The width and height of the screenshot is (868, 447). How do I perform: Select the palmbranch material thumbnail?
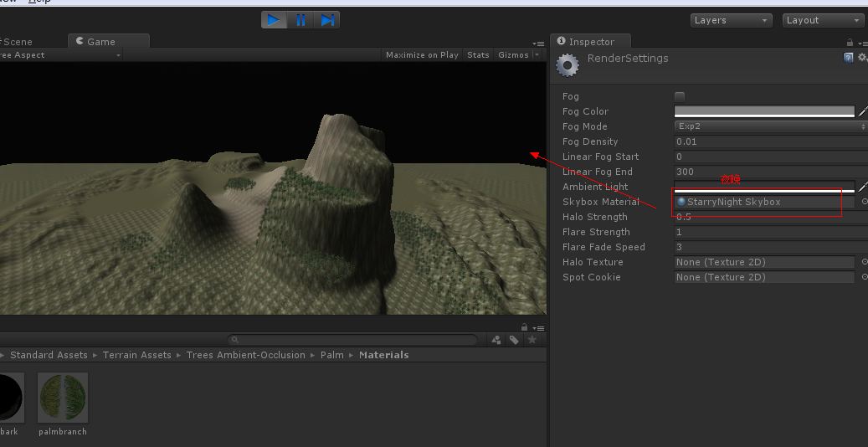tap(63, 398)
